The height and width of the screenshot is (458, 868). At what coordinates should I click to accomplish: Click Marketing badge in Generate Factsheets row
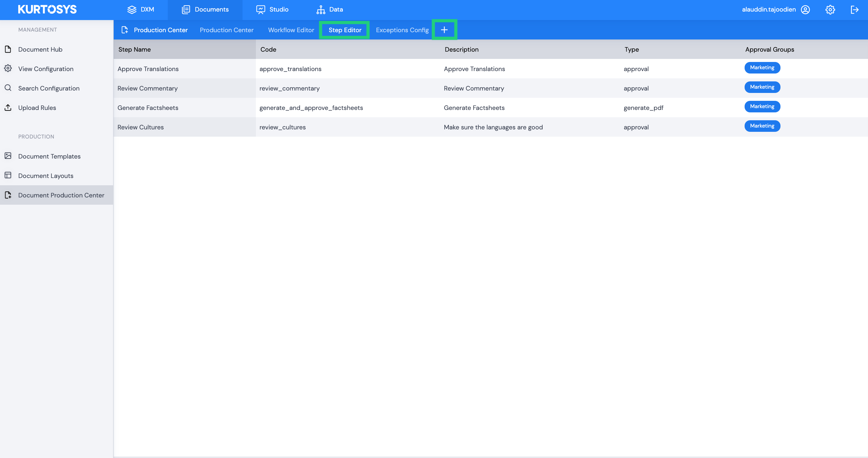pos(762,106)
